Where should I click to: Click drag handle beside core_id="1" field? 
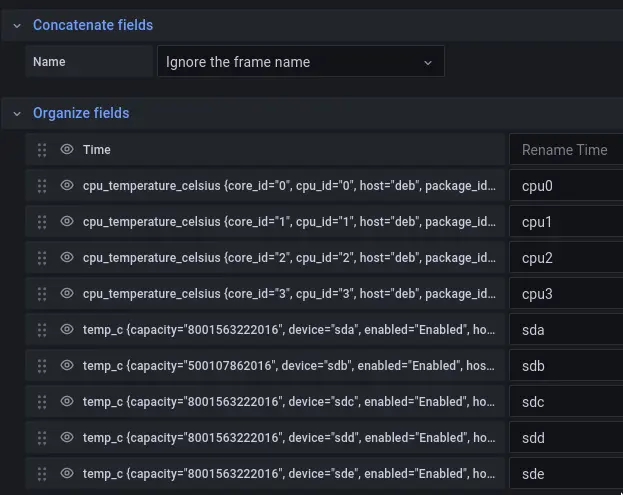click(x=42, y=222)
